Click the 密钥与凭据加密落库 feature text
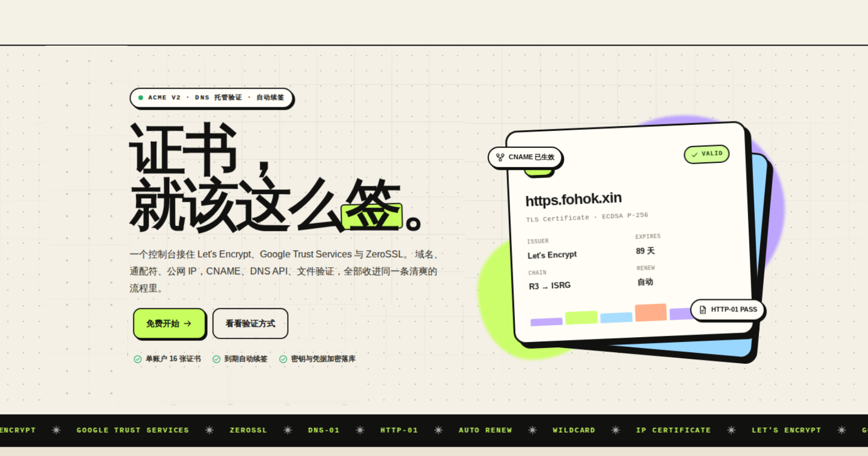868x456 pixels. pyautogui.click(x=323, y=359)
